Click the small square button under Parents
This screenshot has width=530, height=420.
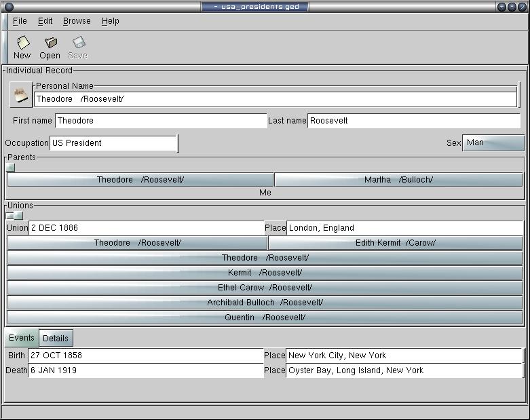[x=10, y=168]
